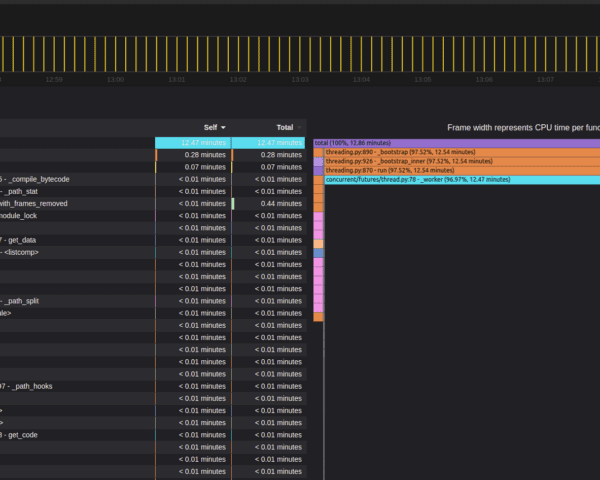The height and width of the screenshot is (480, 600).
Task: Select the _path_hooks function row
Action: (35, 386)
